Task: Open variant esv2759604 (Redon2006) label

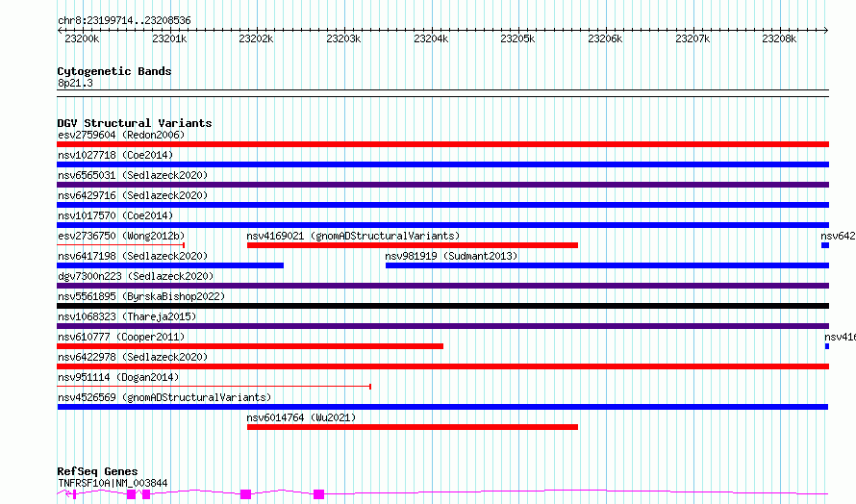Action: [121, 135]
